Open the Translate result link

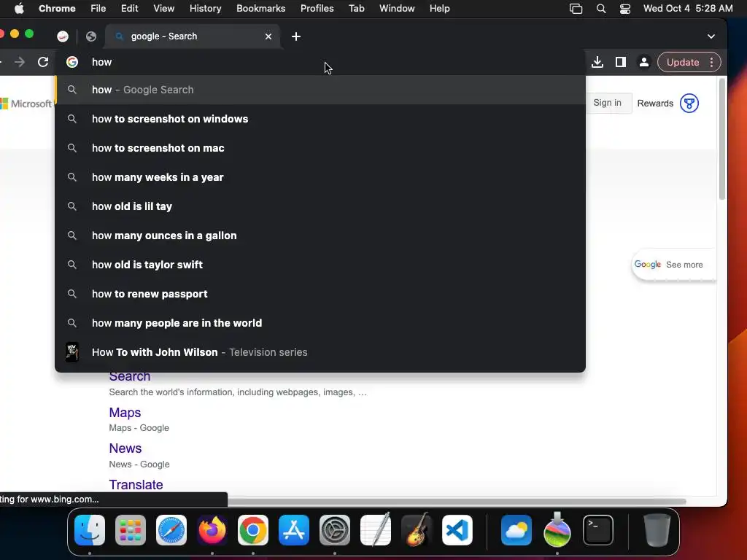136,484
